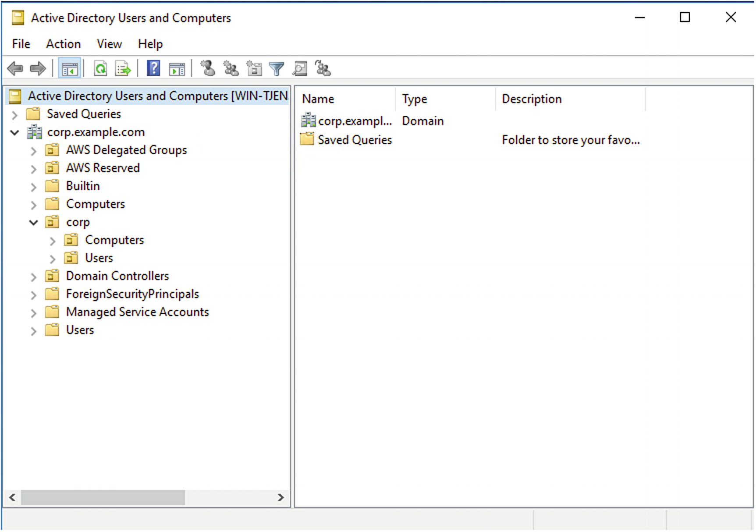This screenshot has width=756, height=532.
Task: Open the Action menu
Action: point(64,44)
